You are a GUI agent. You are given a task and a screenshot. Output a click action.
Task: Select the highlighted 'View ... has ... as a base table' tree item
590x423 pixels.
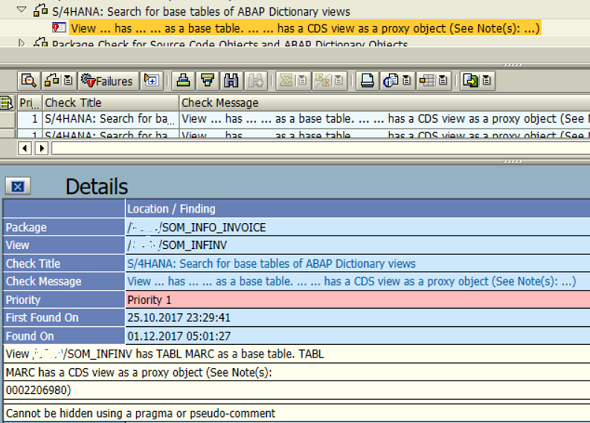coord(305,28)
